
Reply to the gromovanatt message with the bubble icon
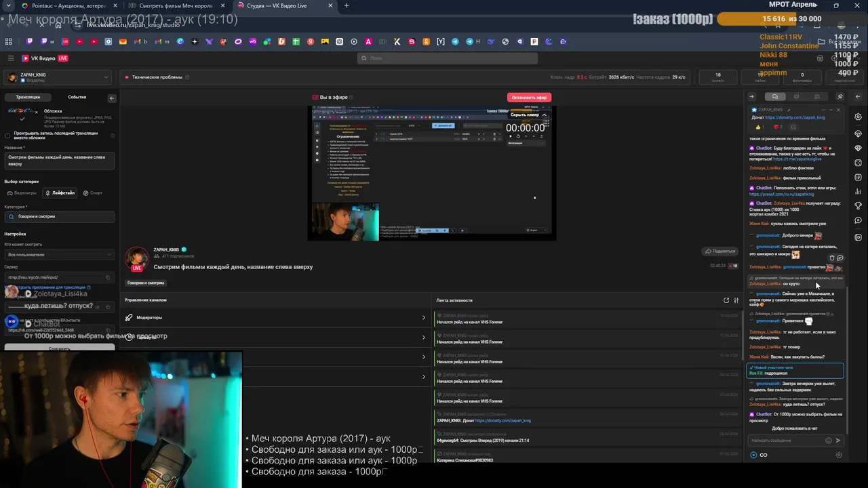[x=840, y=258]
